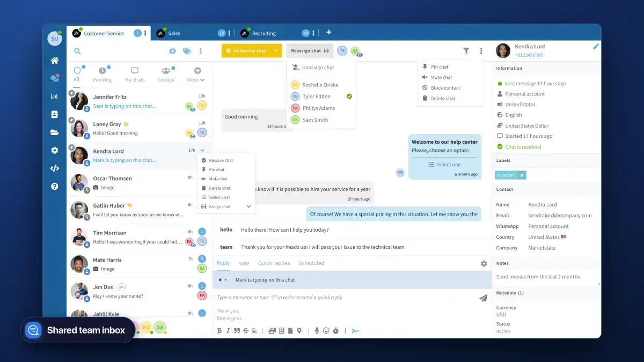Open Recruiting tab options dots
644x362 pixels.
pyautogui.click(x=314, y=33)
